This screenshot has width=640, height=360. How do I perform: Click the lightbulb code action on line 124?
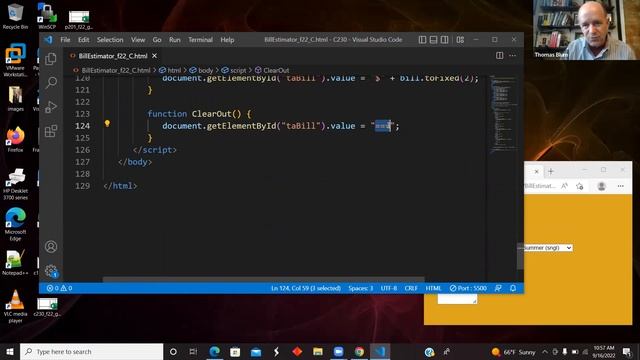107,123
